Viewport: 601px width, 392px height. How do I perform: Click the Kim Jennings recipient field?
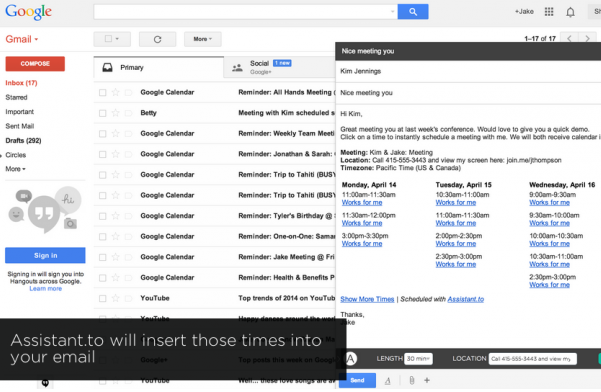pyautogui.click(x=468, y=71)
